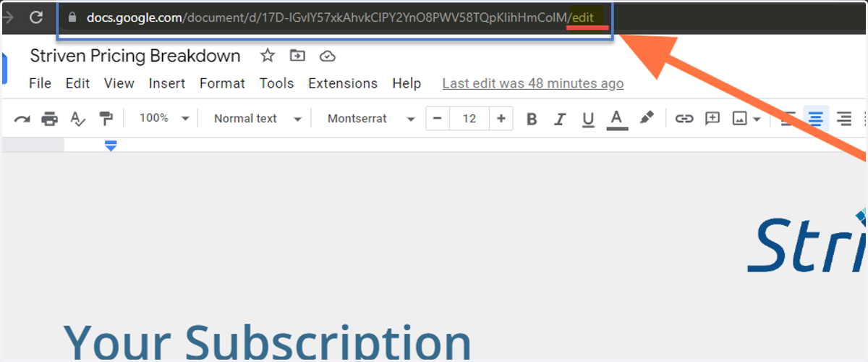Click the Move to folder icon
Screen dimensions: 868x362
(x=297, y=56)
